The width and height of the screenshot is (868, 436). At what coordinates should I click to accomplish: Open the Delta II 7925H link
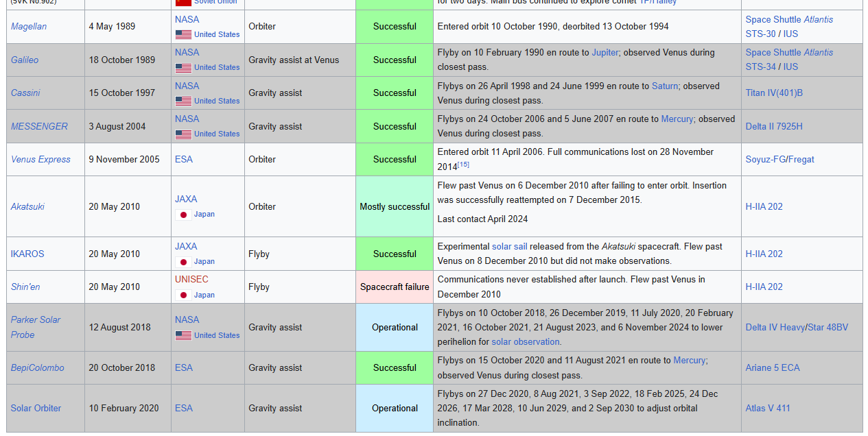click(774, 126)
